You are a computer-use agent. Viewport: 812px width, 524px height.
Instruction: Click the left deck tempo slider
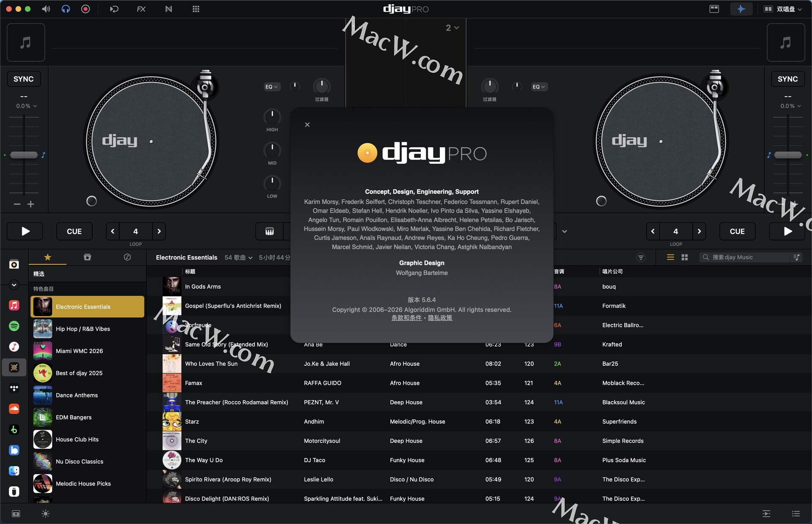pos(24,155)
